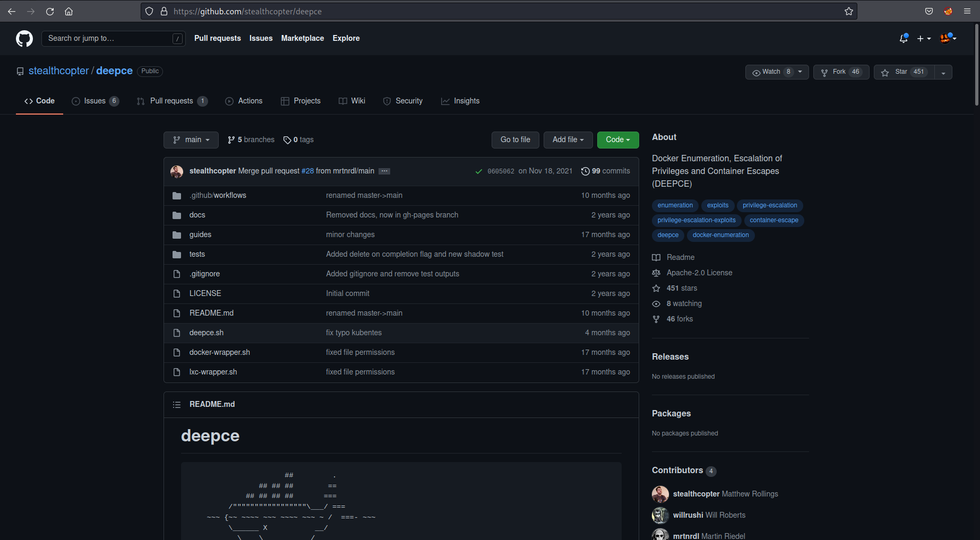This screenshot has height=540, width=980.
Task: Open the Insights tab
Action: click(460, 101)
